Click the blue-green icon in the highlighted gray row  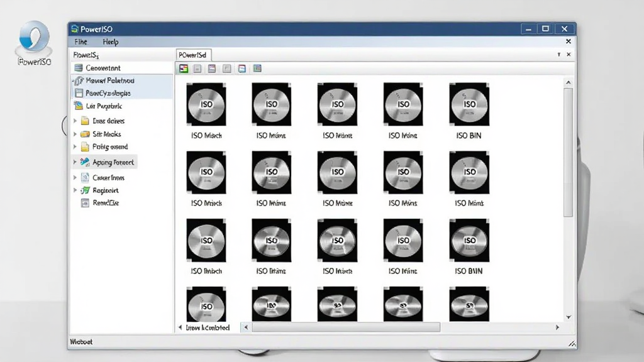click(x=85, y=162)
